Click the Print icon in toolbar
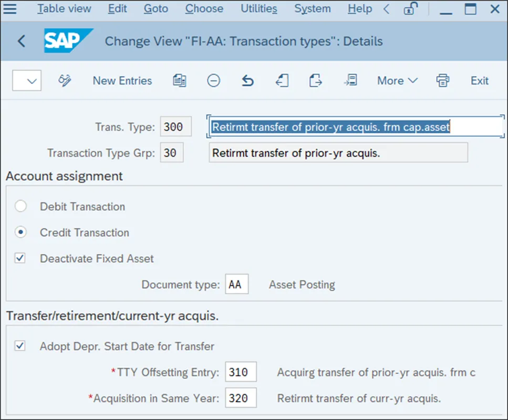 click(x=442, y=81)
